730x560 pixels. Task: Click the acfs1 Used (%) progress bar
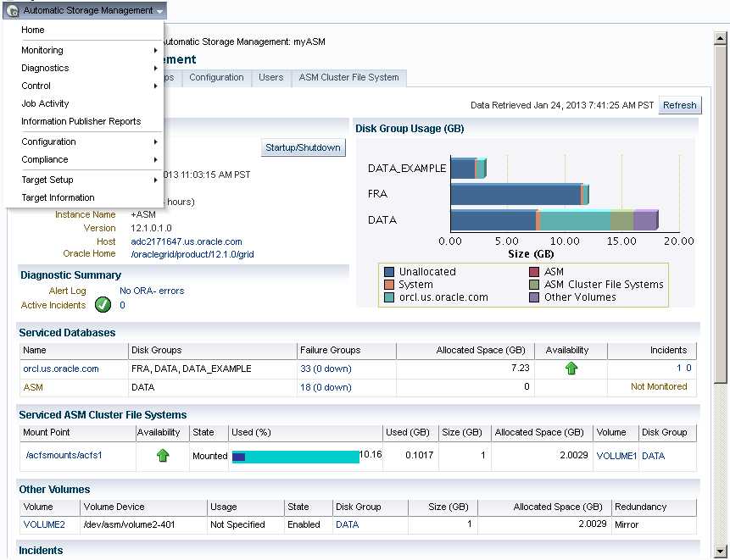pyautogui.click(x=296, y=457)
